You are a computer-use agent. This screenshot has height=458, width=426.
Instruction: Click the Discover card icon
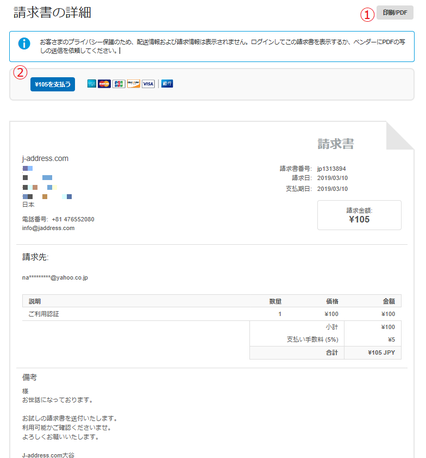click(133, 84)
